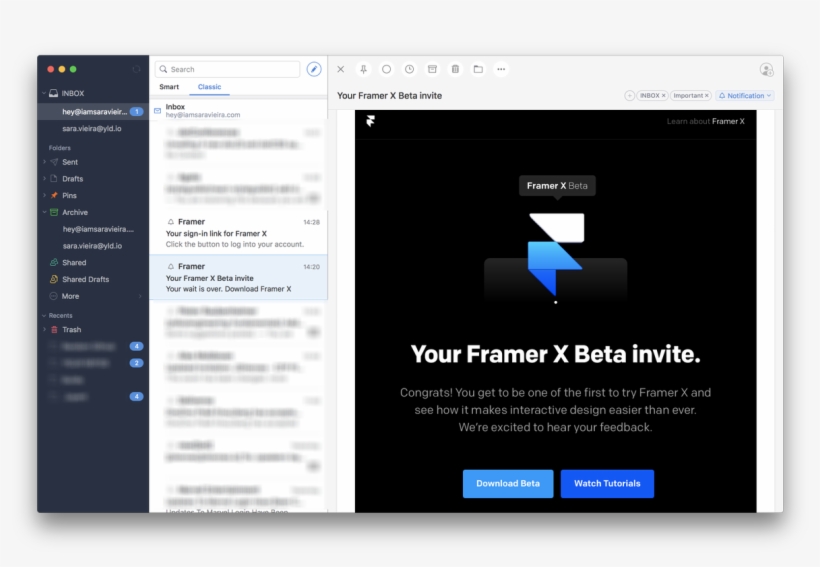820x567 pixels.
Task: Click the snooze clock icon
Action: pos(409,69)
